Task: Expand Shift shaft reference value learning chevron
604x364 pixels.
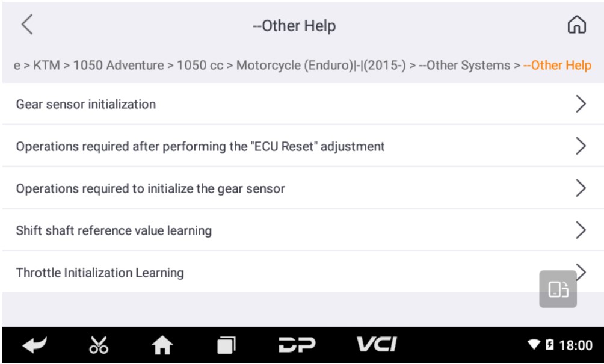Action: (x=580, y=230)
